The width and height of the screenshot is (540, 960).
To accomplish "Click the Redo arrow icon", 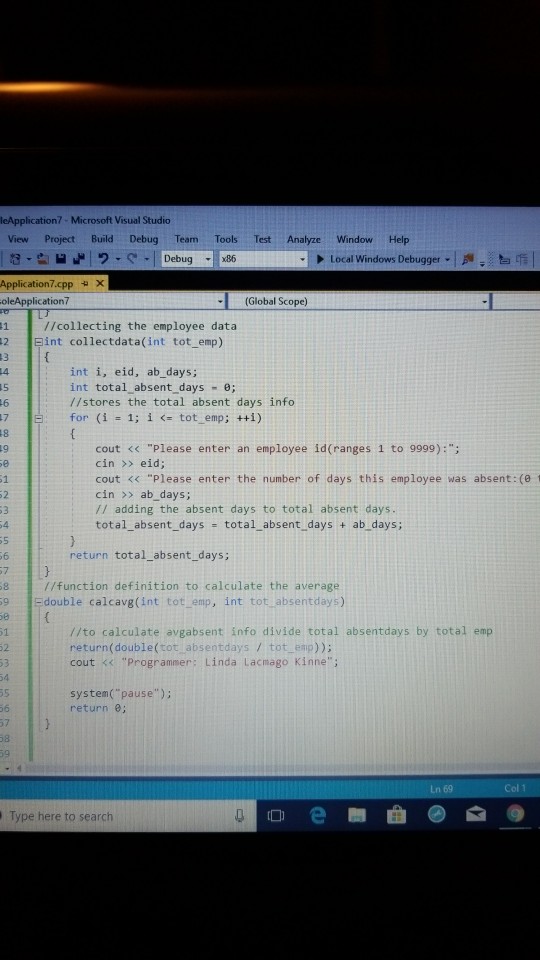I will (131, 259).
